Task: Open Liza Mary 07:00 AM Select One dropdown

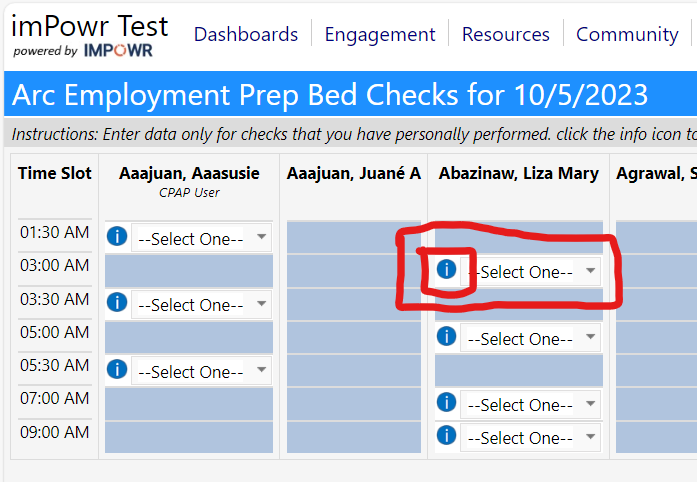Action: (530, 404)
